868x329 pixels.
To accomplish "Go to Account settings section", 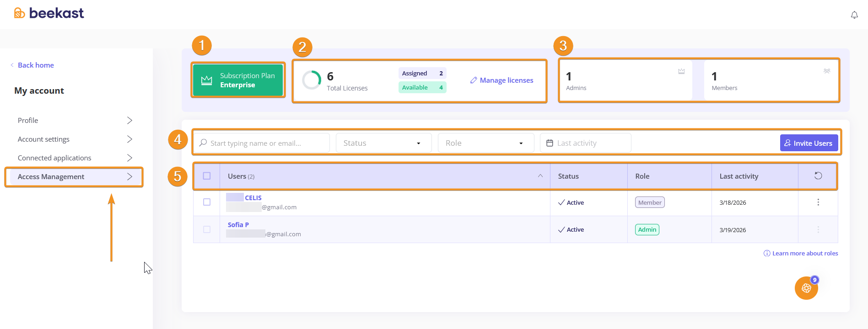I will (x=74, y=139).
